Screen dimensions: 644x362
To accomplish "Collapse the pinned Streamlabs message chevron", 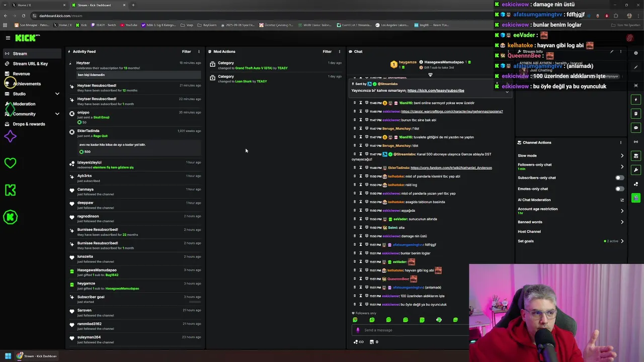I will (507, 91).
